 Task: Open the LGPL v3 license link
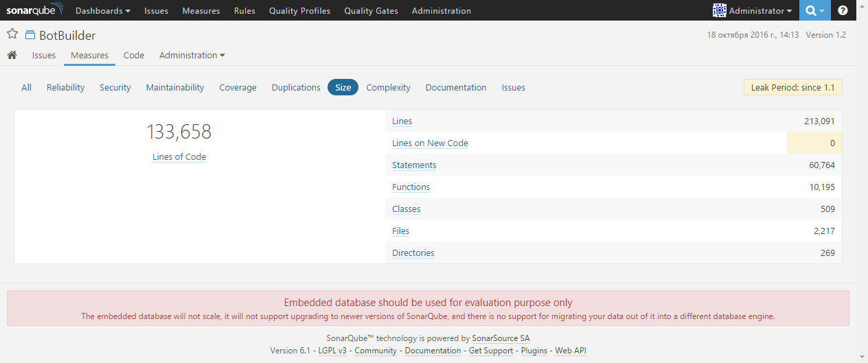coord(332,351)
